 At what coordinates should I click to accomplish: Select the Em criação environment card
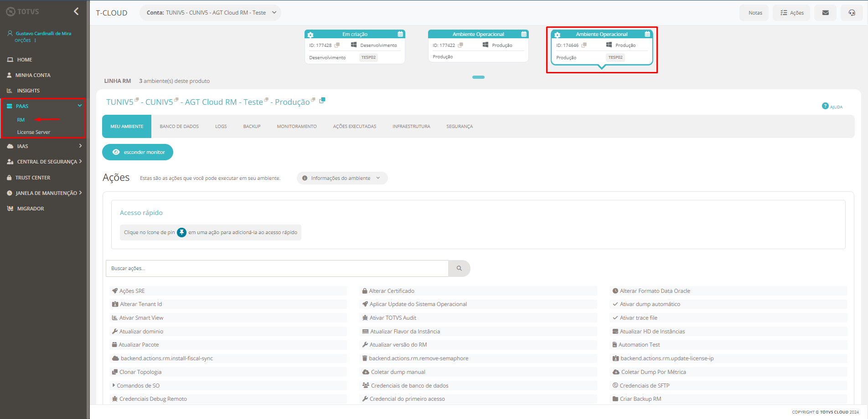tap(355, 47)
